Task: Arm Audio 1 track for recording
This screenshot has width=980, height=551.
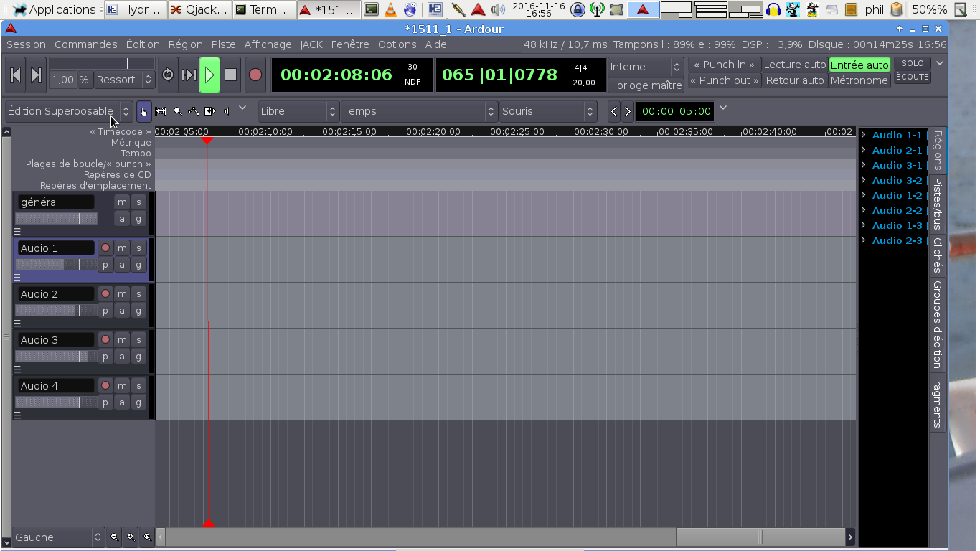Action: [105, 248]
